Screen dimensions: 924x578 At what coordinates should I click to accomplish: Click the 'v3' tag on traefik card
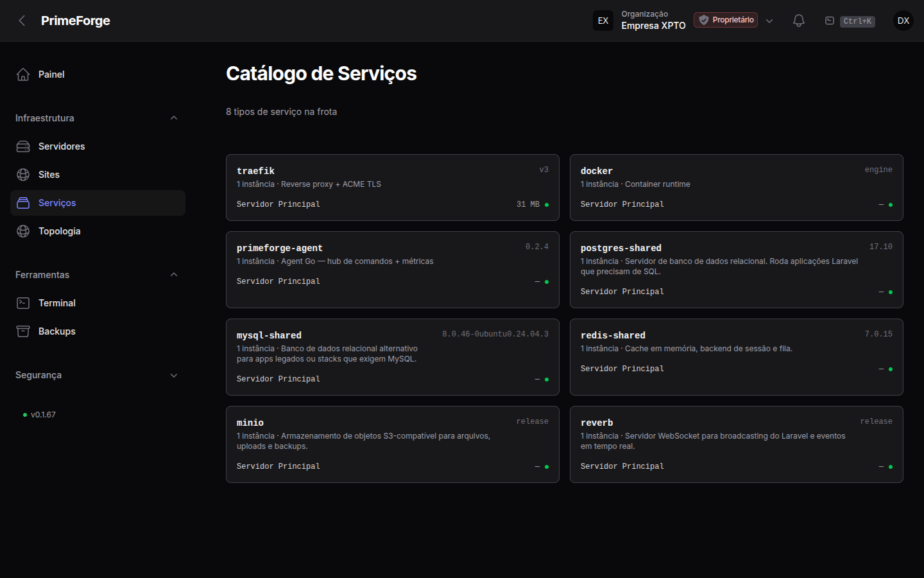(x=543, y=170)
